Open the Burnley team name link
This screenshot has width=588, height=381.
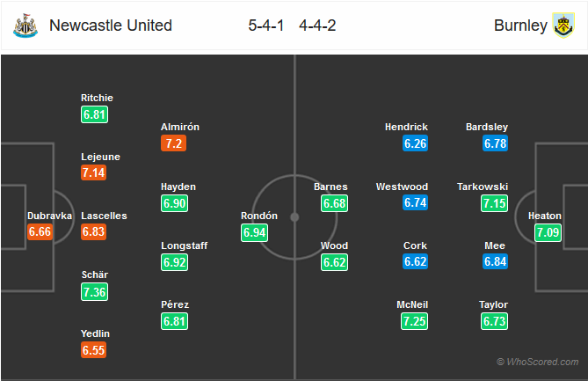(x=520, y=26)
